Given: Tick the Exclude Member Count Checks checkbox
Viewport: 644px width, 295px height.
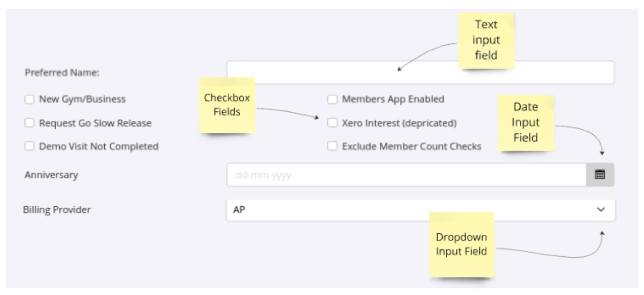Looking at the screenshot, I should click(x=333, y=146).
